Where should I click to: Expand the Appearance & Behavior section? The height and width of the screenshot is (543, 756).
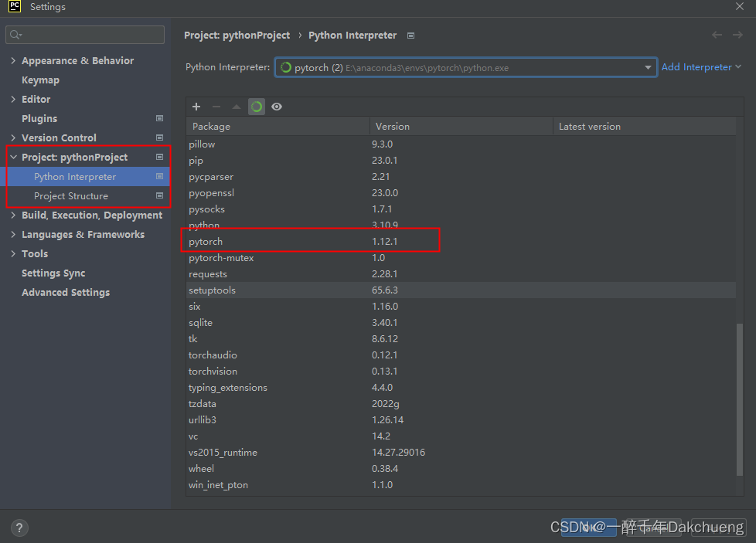(x=13, y=61)
